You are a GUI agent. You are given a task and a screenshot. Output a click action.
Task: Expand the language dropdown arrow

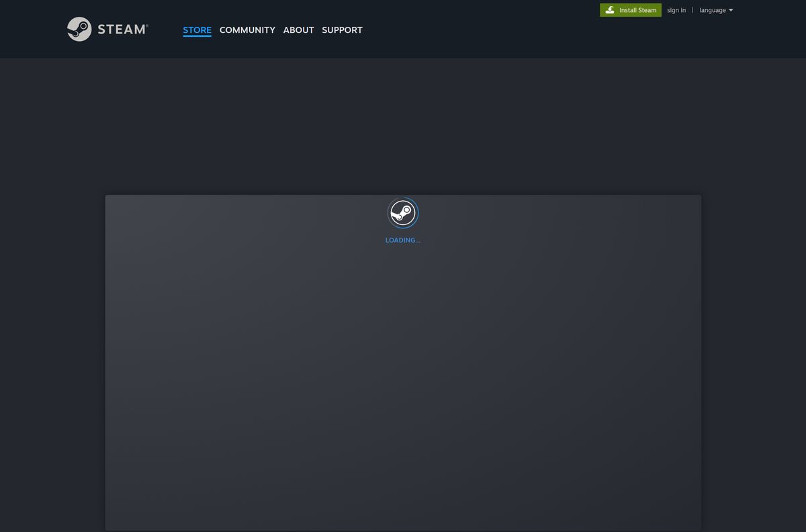tap(731, 10)
